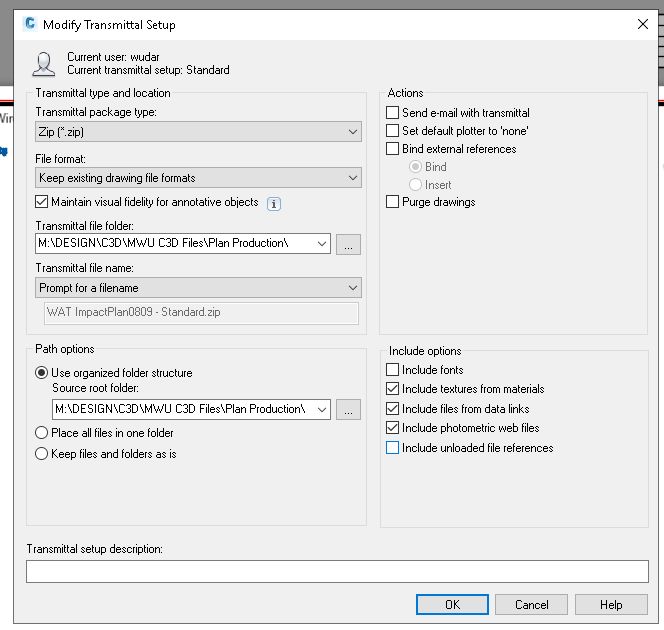Screen dimensions: 664x630
Task: Click the 'Transmittal setup description:' label
Action: (x=94, y=549)
